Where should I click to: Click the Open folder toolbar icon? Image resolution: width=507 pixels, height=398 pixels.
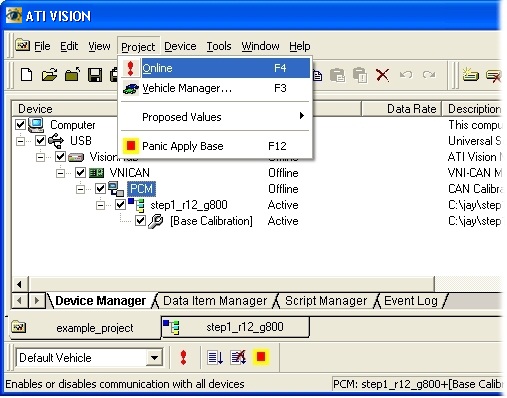pyautogui.click(x=49, y=75)
